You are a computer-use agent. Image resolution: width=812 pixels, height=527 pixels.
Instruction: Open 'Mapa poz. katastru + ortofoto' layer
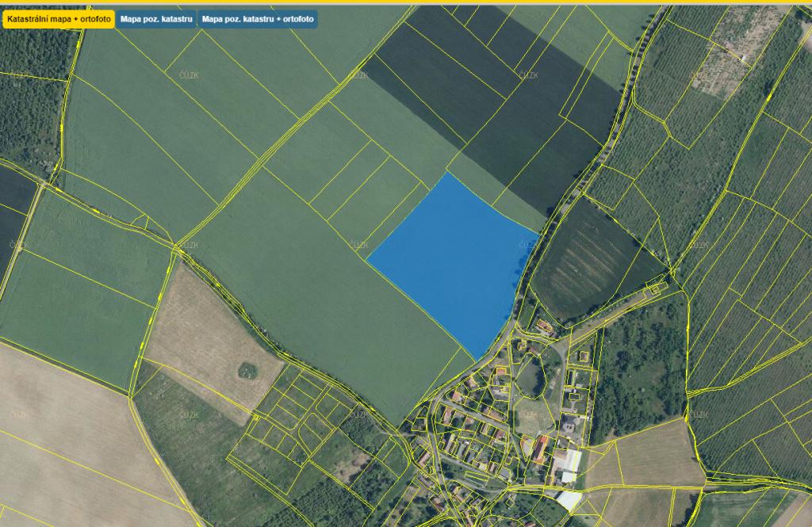pos(258,18)
